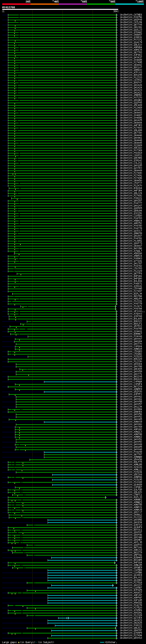Open hit UniRef100_Q1KLZ3
146x644 pixels.
[x=131, y=30]
